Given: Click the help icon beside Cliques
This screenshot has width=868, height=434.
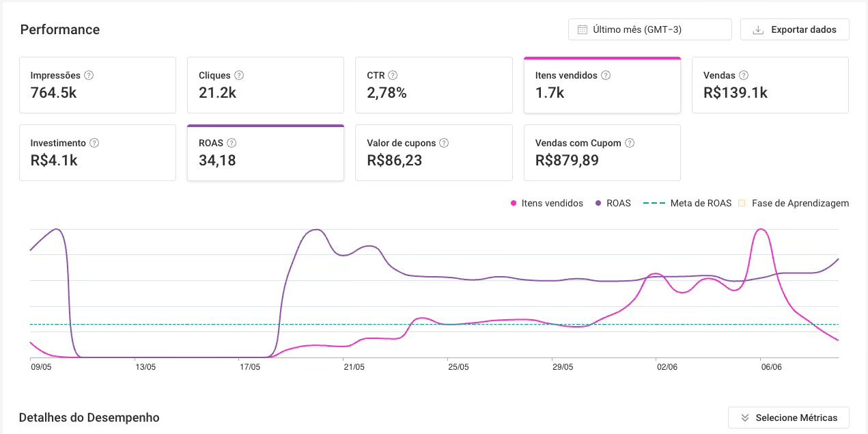Looking at the screenshot, I should [239, 75].
